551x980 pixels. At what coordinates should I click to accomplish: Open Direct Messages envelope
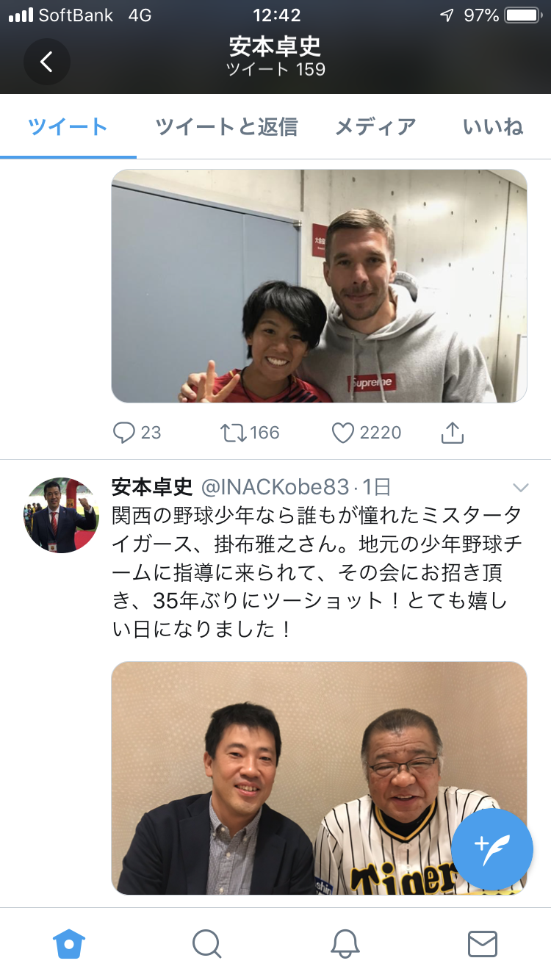click(483, 943)
